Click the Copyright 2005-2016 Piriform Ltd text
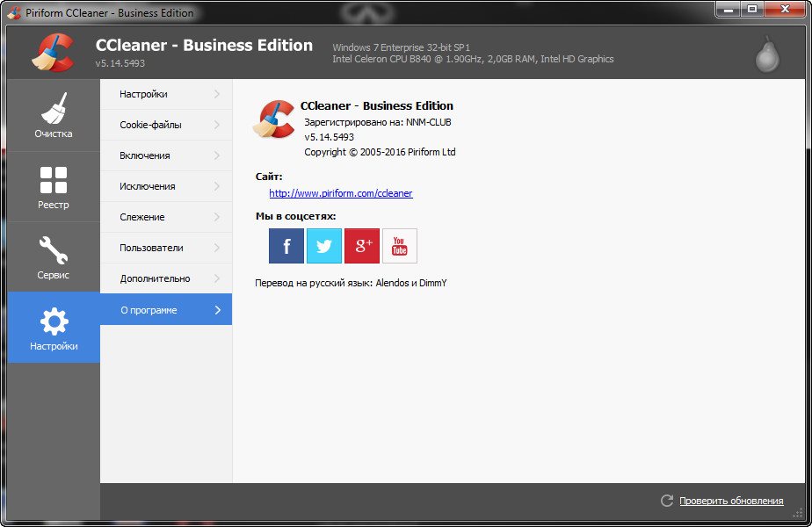The height and width of the screenshot is (527, 812). 380,152
